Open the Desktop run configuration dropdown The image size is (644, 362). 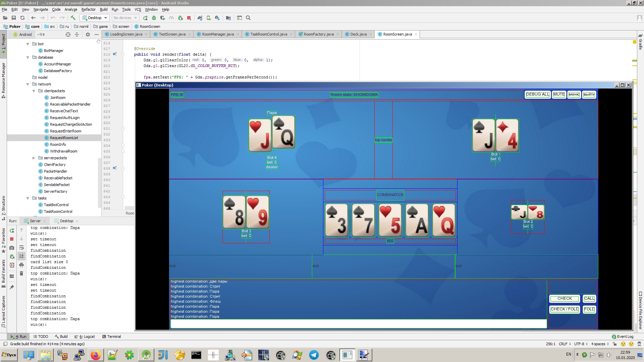95,18
